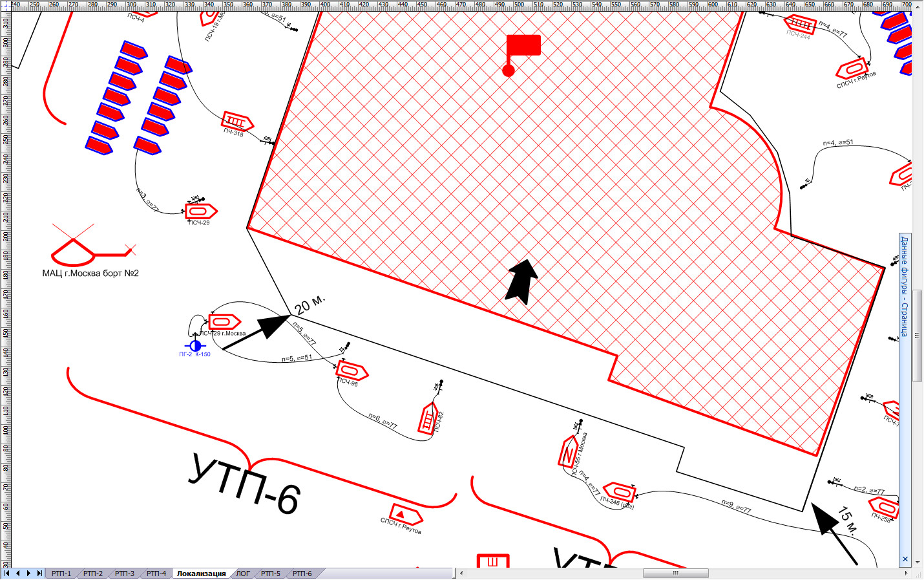Viewport: 924px width, 580px height.
Task: Open the РТП-3 page tab
Action: (x=125, y=574)
